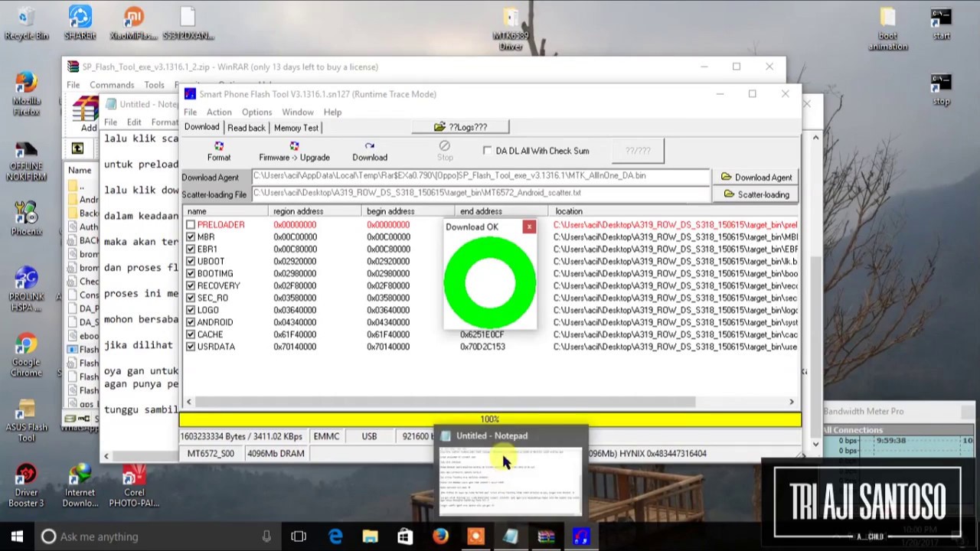Screen dimensions: 980x551
Task: Start flashing with the Download toolbar icon
Action: [370, 152]
